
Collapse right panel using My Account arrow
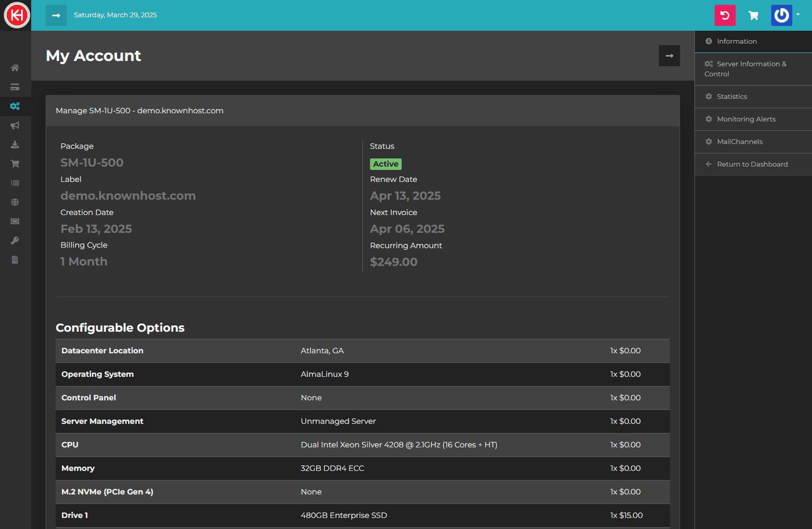pyautogui.click(x=669, y=56)
